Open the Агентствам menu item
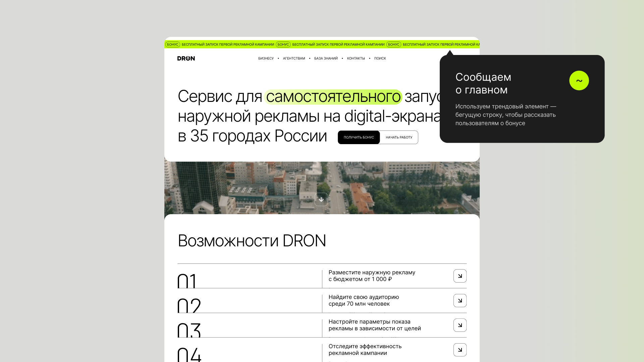The image size is (644, 362). (x=294, y=58)
